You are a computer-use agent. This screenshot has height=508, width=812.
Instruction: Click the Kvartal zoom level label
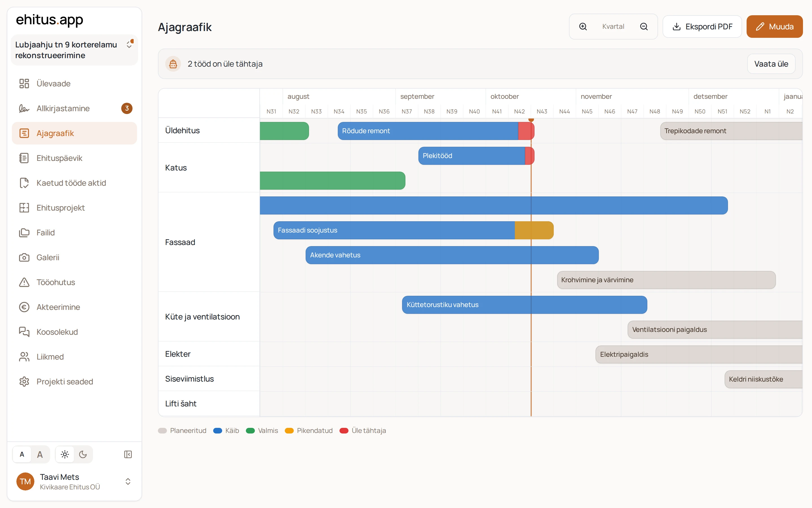pos(613,27)
